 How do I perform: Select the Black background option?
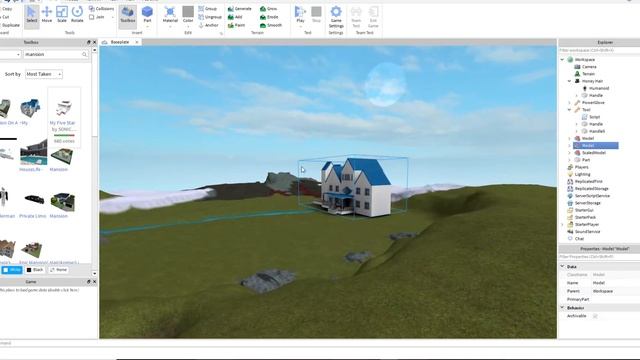[35, 270]
